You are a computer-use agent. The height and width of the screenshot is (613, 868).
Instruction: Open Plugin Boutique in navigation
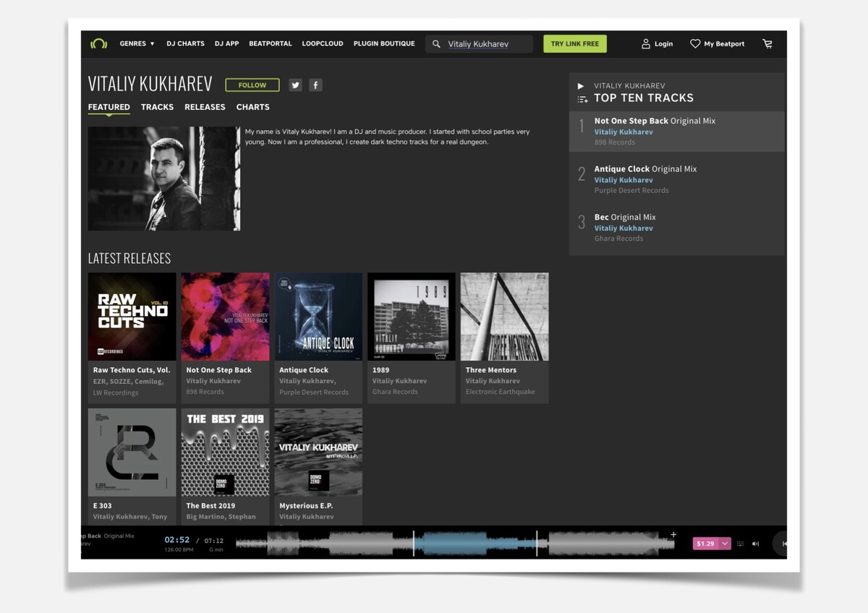[384, 43]
